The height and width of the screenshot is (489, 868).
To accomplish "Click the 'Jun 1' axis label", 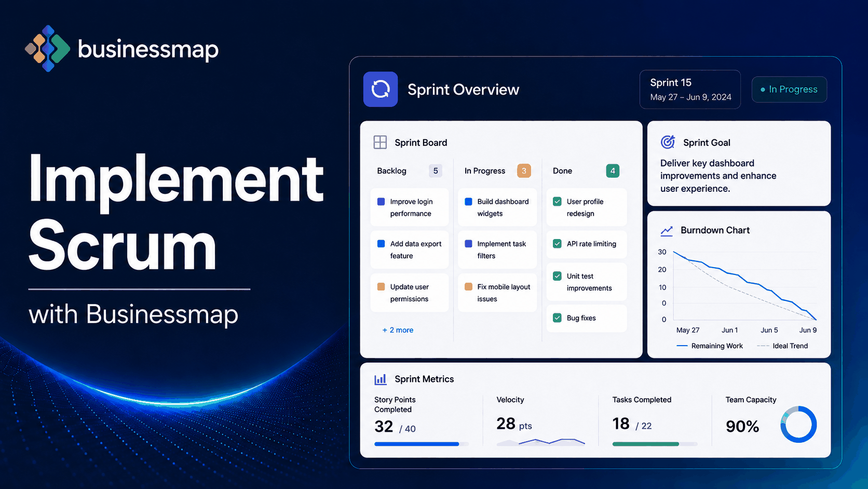I will [729, 330].
